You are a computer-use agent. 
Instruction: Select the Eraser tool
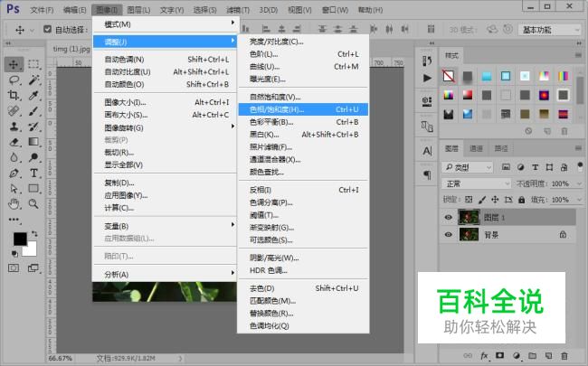[x=14, y=142]
